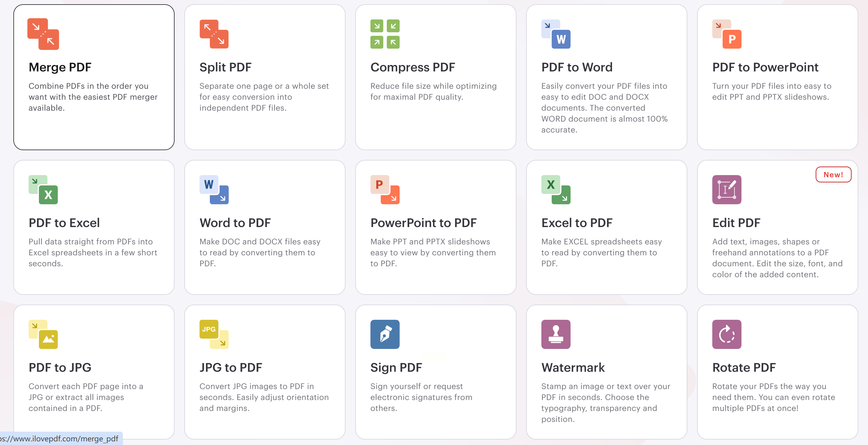Click the JPG to PDF icon
This screenshot has width=868, height=445.
point(214,334)
